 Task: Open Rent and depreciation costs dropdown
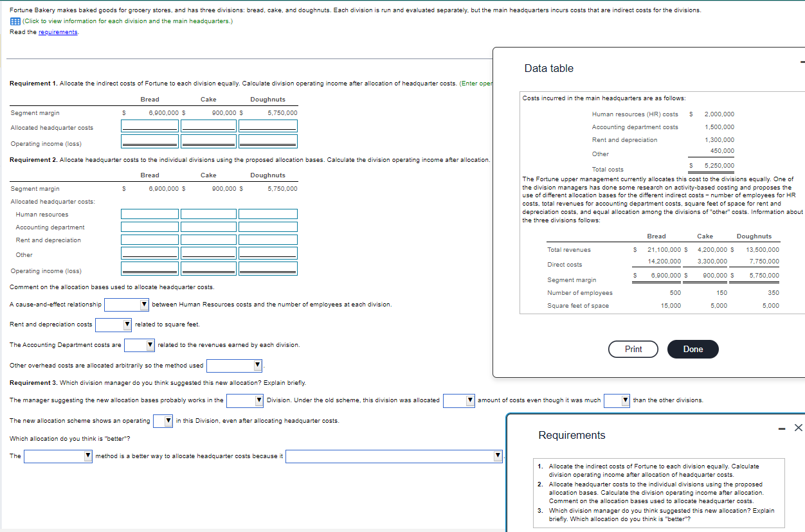tap(114, 324)
